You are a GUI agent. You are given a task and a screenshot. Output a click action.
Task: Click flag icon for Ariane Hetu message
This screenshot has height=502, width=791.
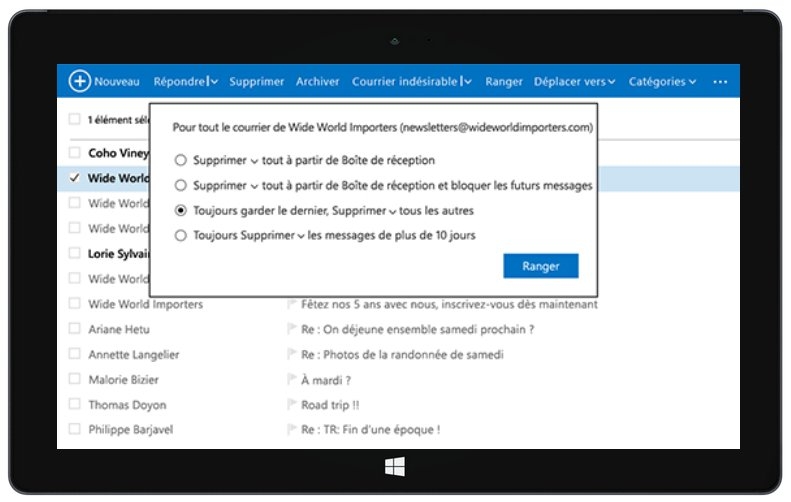tap(292, 329)
